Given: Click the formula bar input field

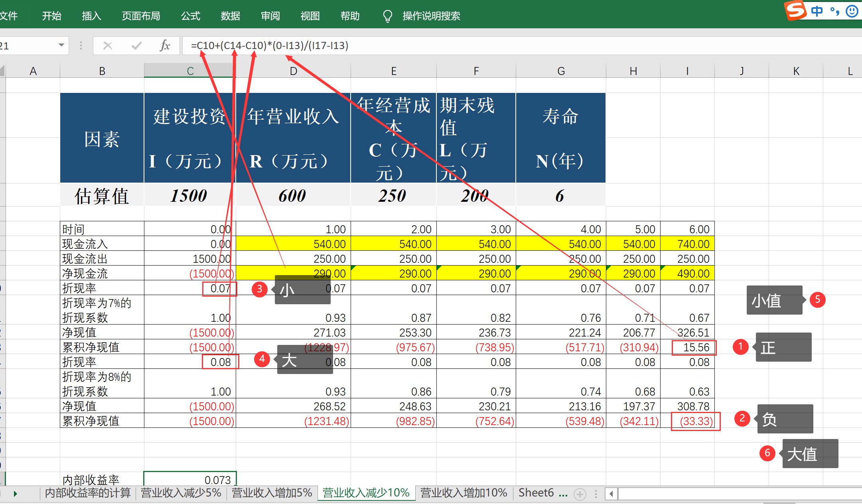Looking at the screenshot, I should click(x=479, y=45).
